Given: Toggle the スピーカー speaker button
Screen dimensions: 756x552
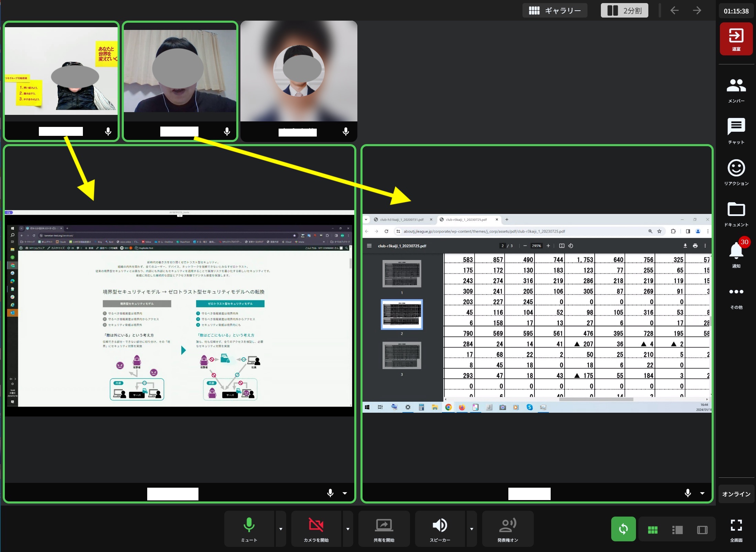Looking at the screenshot, I should pos(440,529).
